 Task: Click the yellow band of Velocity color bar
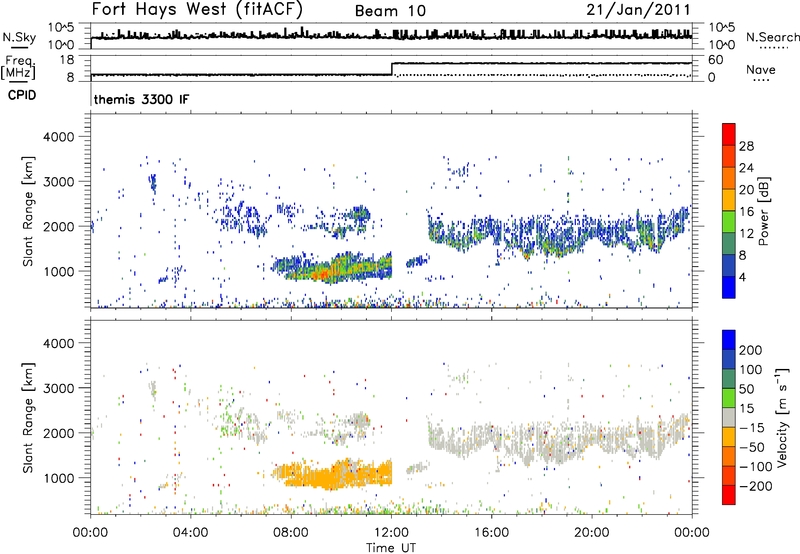pyautogui.click(x=729, y=437)
